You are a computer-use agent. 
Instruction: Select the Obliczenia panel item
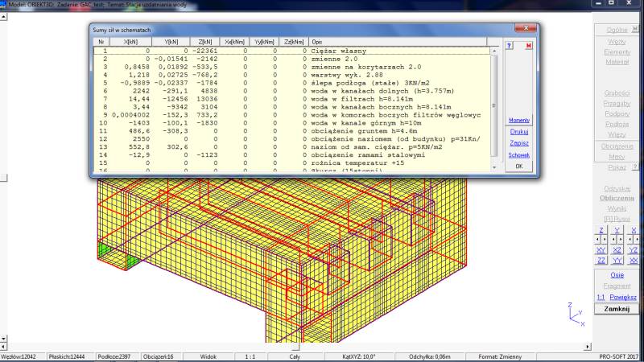617,198
